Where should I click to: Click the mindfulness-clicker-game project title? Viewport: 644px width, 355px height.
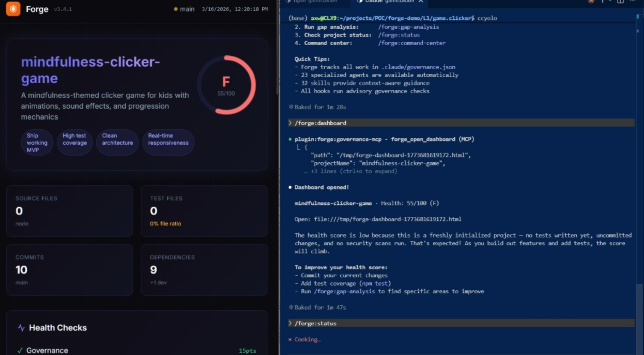pyautogui.click(x=90, y=70)
